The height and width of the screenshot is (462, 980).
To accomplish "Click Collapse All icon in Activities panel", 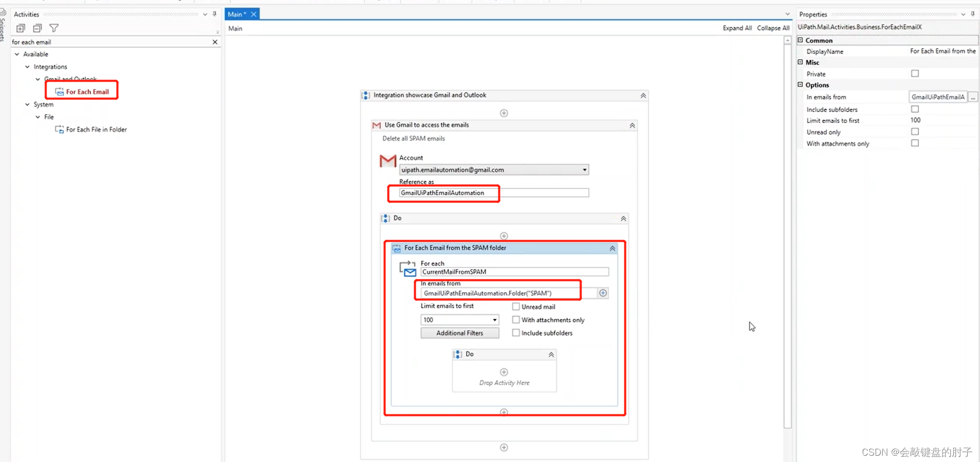I will click(x=37, y=28).
